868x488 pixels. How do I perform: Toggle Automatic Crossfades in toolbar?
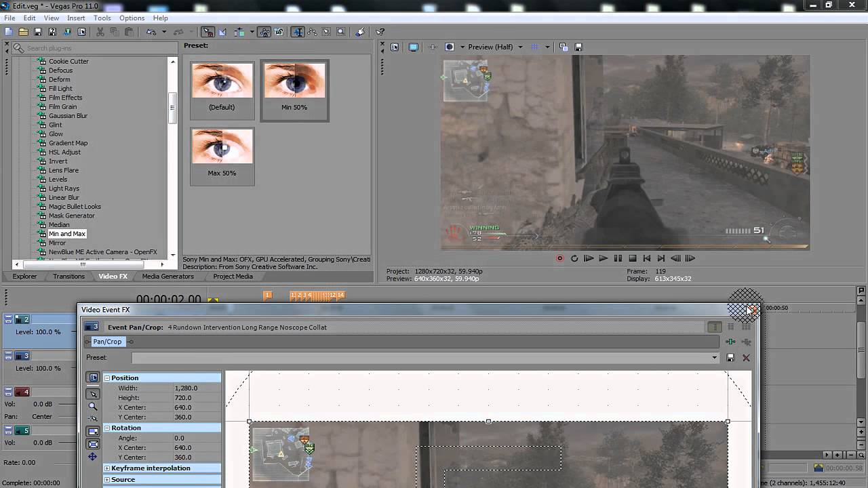coord(222,32)
